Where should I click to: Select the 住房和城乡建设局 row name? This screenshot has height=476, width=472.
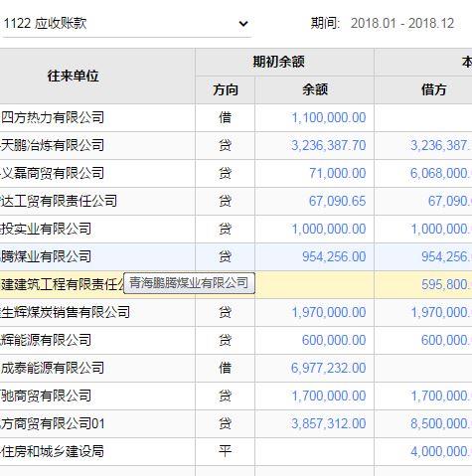52,451
